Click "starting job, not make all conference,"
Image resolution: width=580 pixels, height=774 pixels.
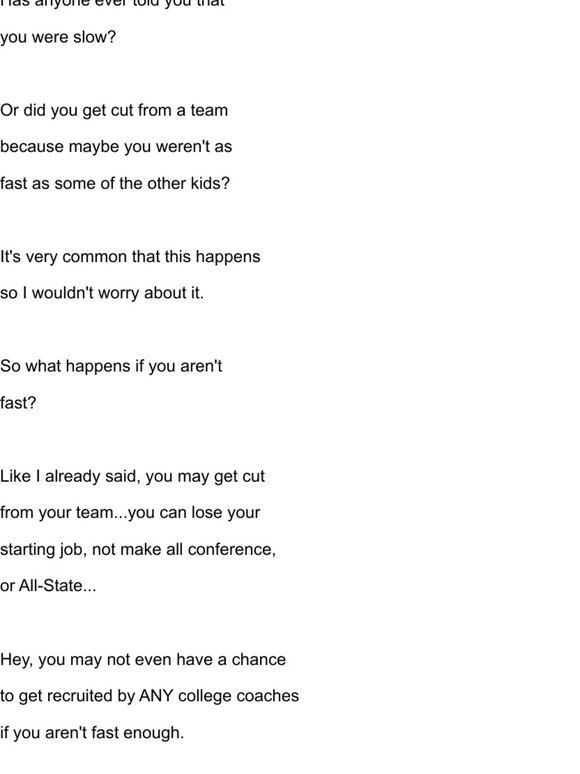pyautogui.click(x=138, y=550)
